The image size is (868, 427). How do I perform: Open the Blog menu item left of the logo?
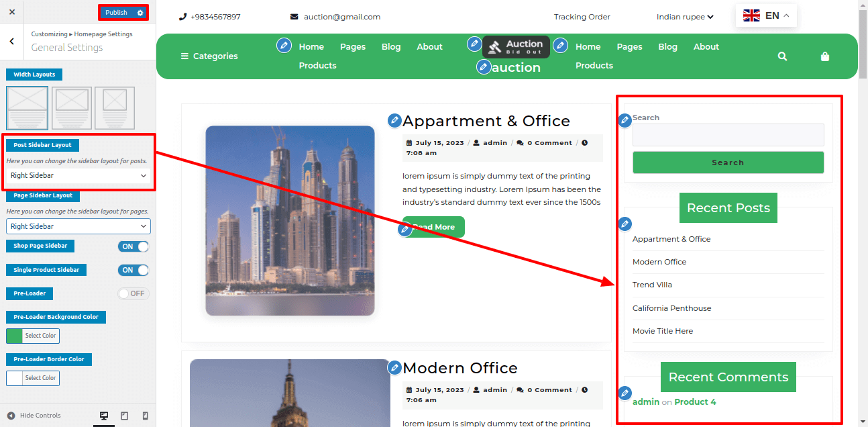(x=391, y=46)
